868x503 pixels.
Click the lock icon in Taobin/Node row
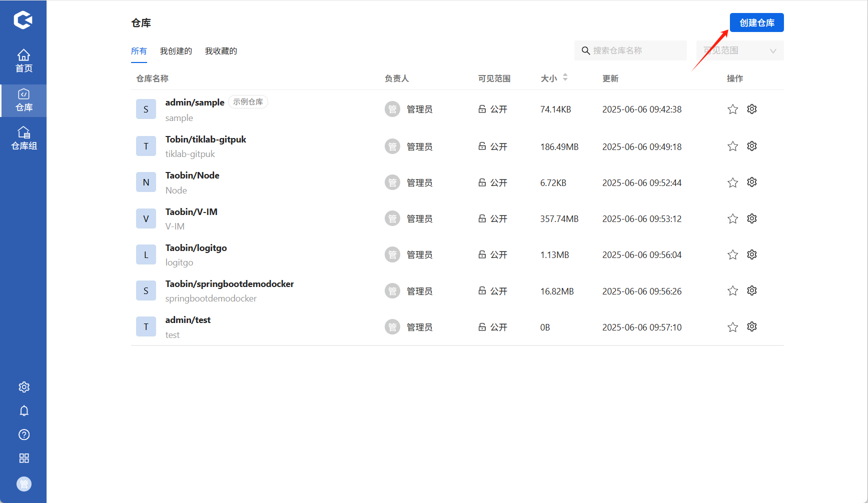(x=482, y=182)
